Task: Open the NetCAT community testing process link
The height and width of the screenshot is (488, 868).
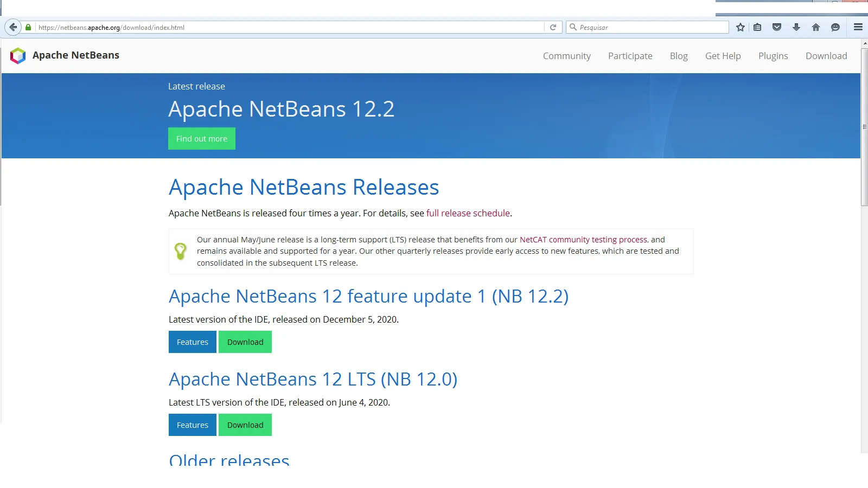Action: click(584, 240)
